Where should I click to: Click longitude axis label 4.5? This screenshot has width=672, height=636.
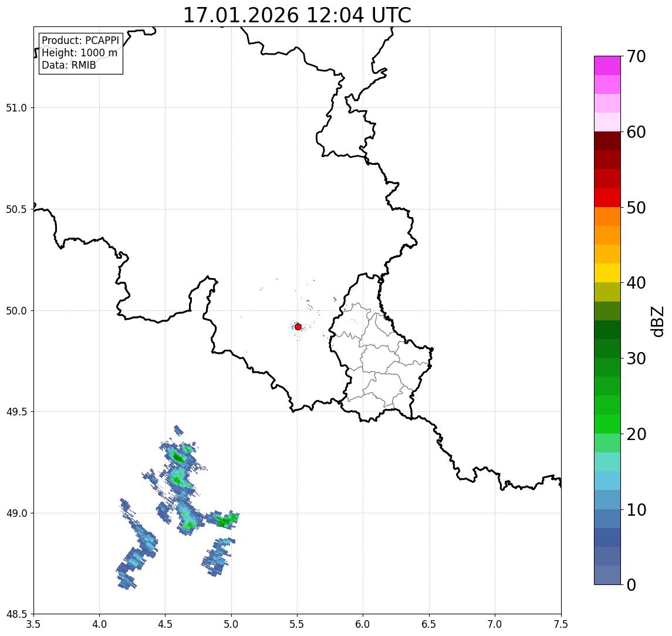(x=166, y=624)
